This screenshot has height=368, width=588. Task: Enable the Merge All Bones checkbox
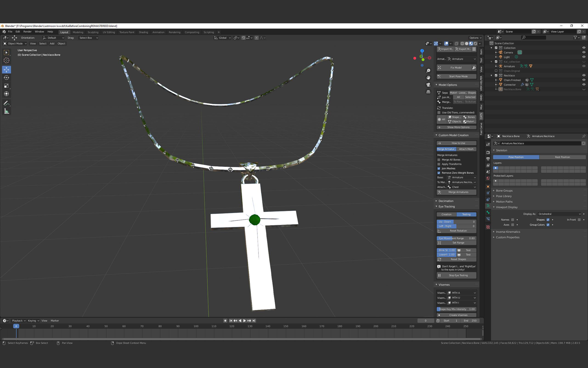tap(439, 160)
